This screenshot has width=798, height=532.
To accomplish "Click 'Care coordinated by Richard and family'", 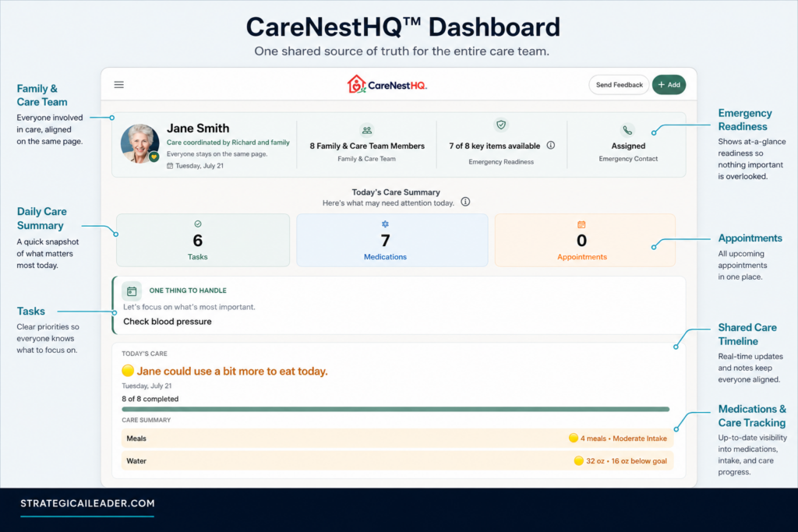I will [228, 143].
